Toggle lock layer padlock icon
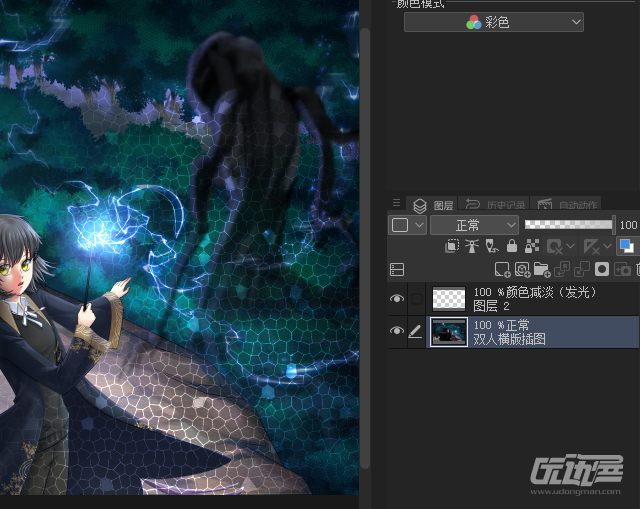The image size is (640, 509). coord(511,246)
